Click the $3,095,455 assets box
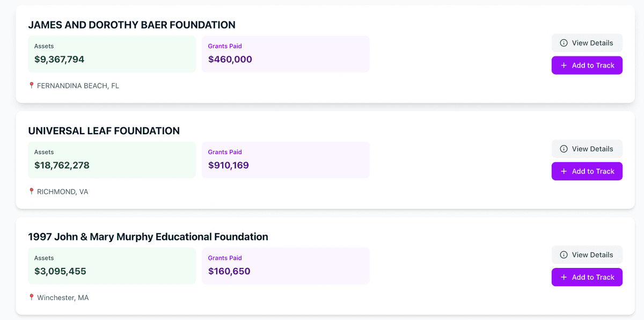Image resolution: width=644 pixels, height=320 pixels. 112,265
